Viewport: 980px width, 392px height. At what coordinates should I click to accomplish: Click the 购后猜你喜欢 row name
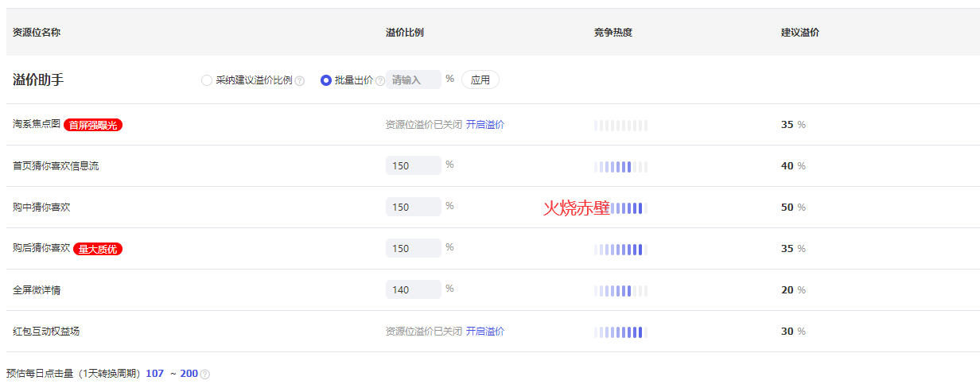pyautogui.click(x=41, y=249)
